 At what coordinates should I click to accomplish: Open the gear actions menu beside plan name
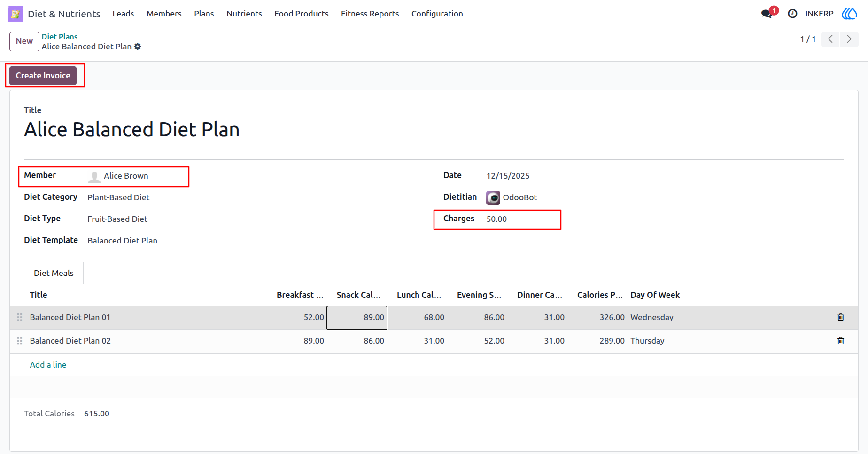138,47
